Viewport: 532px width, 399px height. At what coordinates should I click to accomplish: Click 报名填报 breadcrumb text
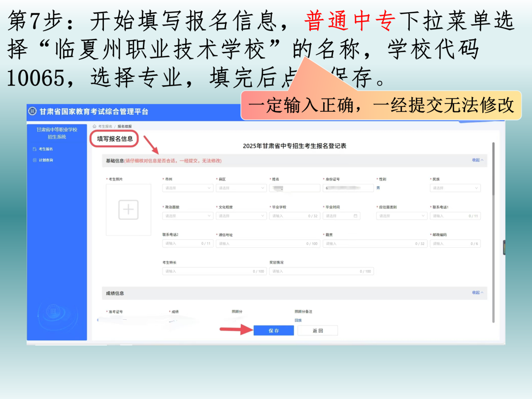pyautogui.click(x=125, y=126)
